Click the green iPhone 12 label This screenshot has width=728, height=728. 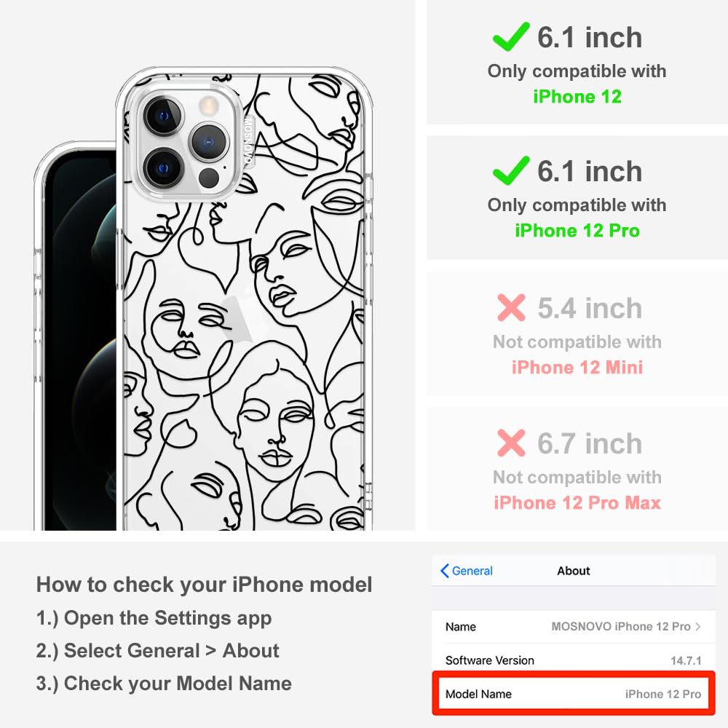pos(577,97)
